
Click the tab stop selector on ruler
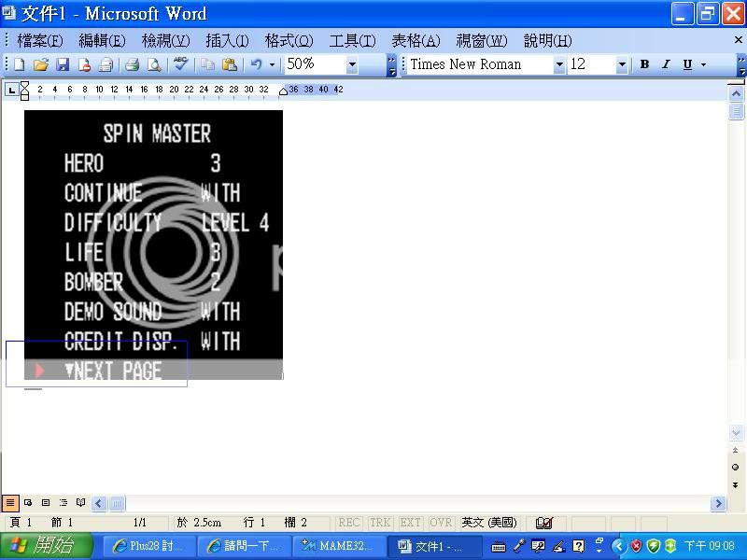(x=11, y=89)
